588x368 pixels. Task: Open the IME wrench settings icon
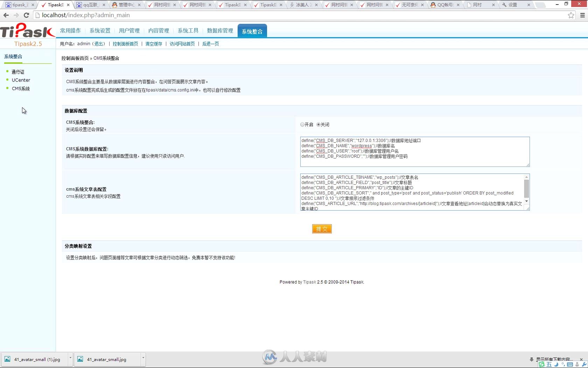(584, 365)
